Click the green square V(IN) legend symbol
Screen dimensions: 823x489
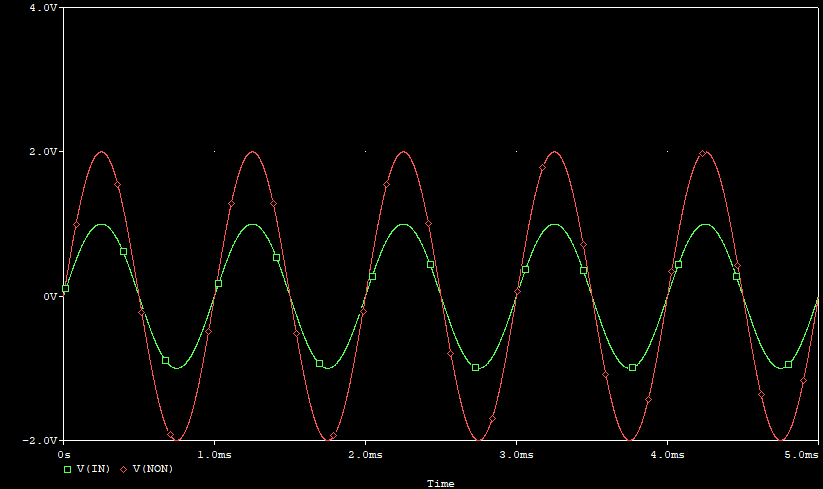67,469
